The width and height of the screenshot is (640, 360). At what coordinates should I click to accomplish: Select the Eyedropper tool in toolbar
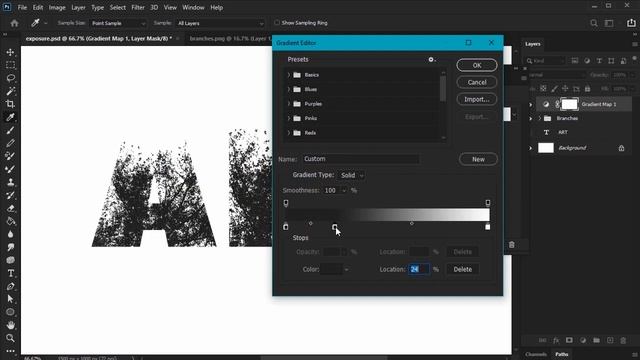[x=10, y=117]
